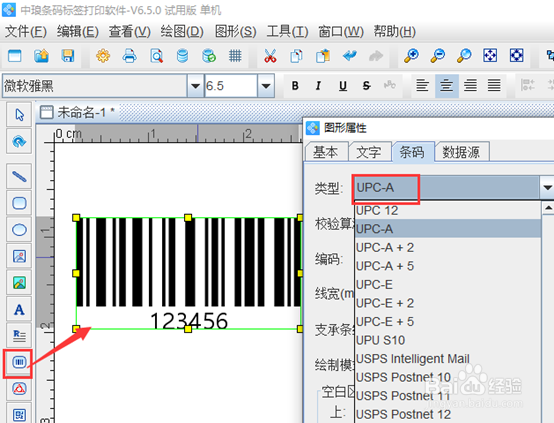554x423 pixels.
Task: Choose UPC-E + 5 from list
Action: point(448,322)
